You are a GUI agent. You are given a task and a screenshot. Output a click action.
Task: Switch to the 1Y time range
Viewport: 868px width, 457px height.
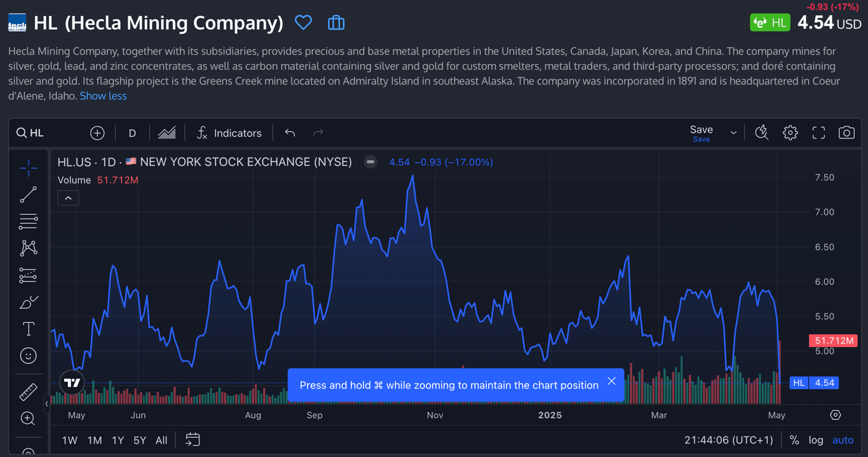pyautogui.click(x=118, y=440)
